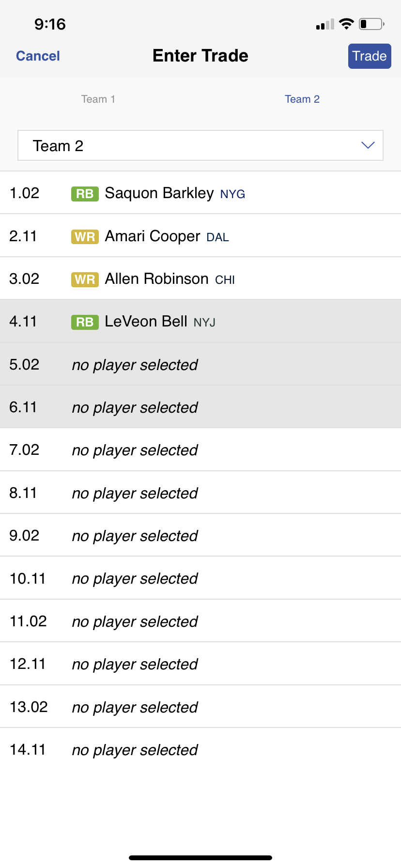
Task: Switch to the Team 2 tab
Action: (x=302, y=99)
